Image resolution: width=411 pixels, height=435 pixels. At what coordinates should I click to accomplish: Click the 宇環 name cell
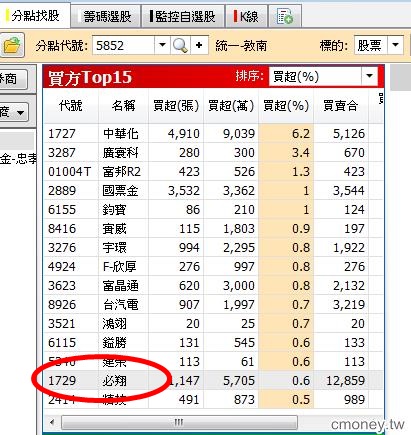[114, 248]
